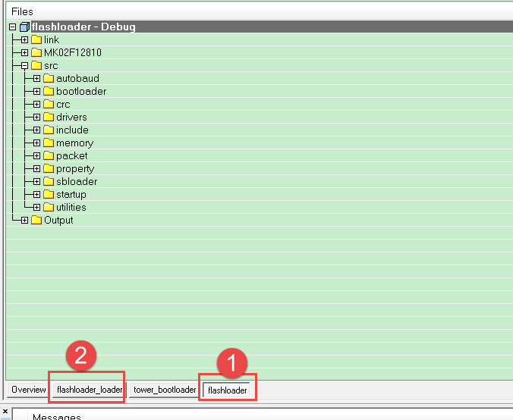Click the bootloader folder icon

[49, 92]
